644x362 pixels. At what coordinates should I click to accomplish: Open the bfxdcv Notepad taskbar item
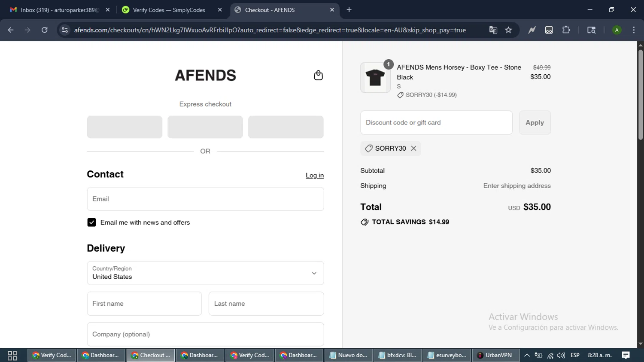[398, 356]
